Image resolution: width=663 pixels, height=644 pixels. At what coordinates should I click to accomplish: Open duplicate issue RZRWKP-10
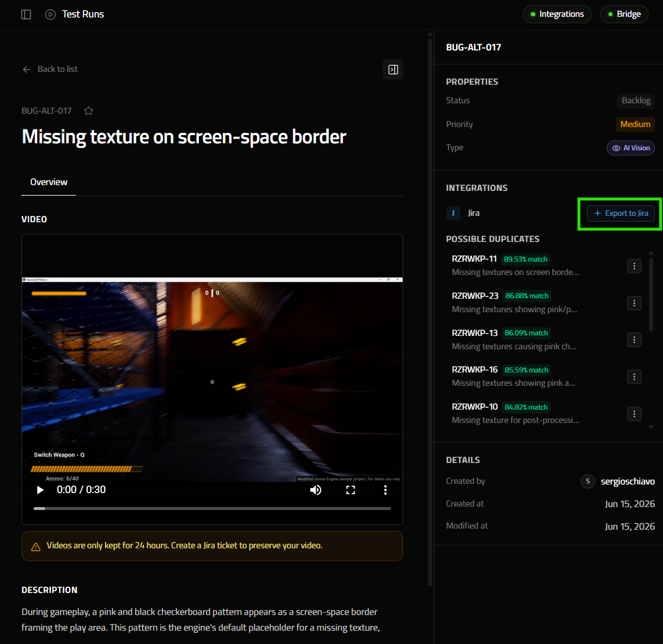[474, 407]
